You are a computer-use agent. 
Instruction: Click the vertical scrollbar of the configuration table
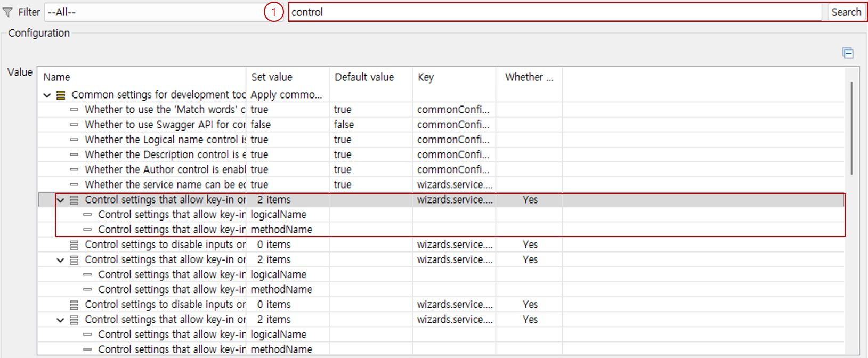pos(851,128)
